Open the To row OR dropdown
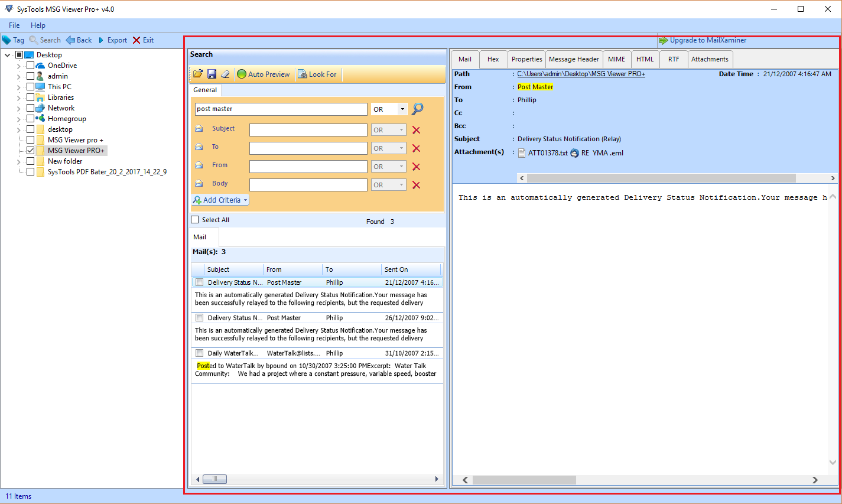The height and width of the screenshot is (504, 842). pyautogui.click(x=402, y=148)
